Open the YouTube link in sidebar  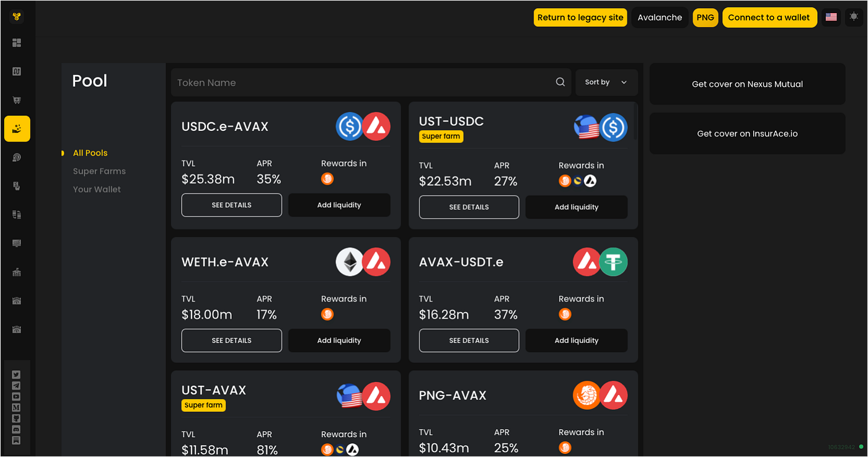17,397
